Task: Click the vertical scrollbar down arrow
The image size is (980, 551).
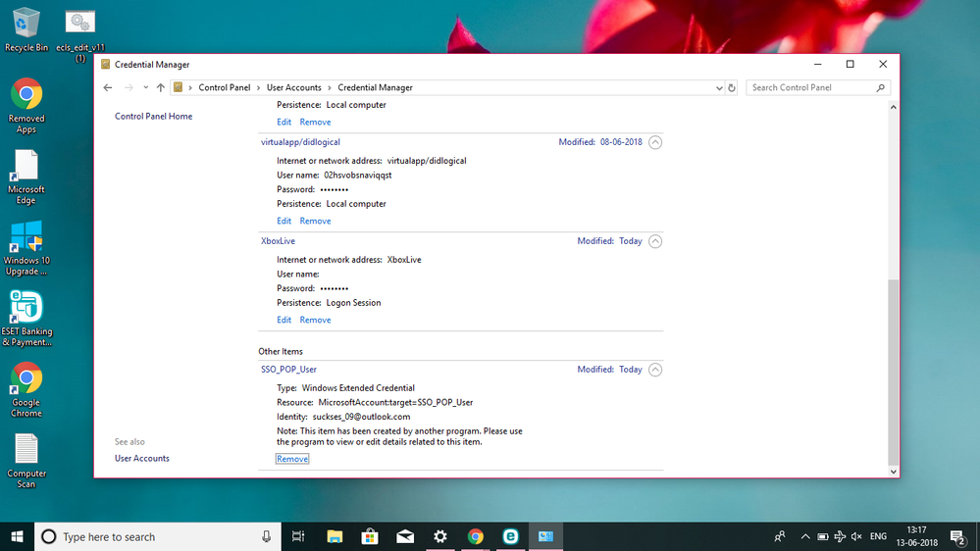Action: (893, 472)
